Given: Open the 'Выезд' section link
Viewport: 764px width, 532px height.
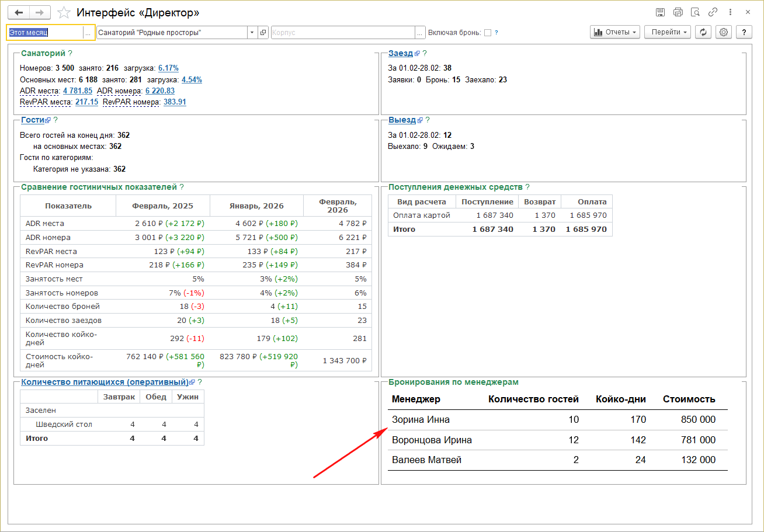Looking at the screenshot, I should point(402,120).
